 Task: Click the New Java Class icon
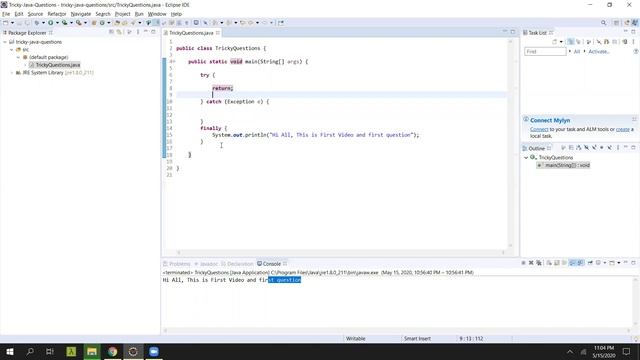[x=102, y=23]
